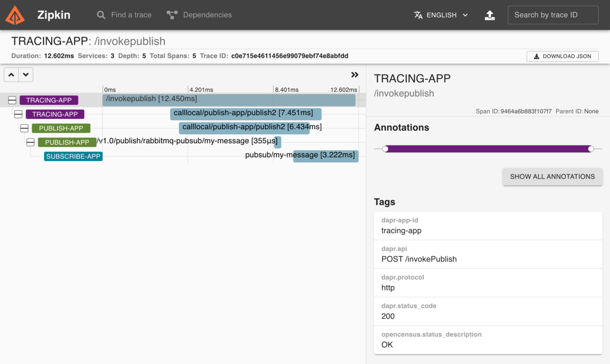Click the dapr.status_code value 200
The height and width of the screenshot is (364, 610).
(x=388, y=316)
